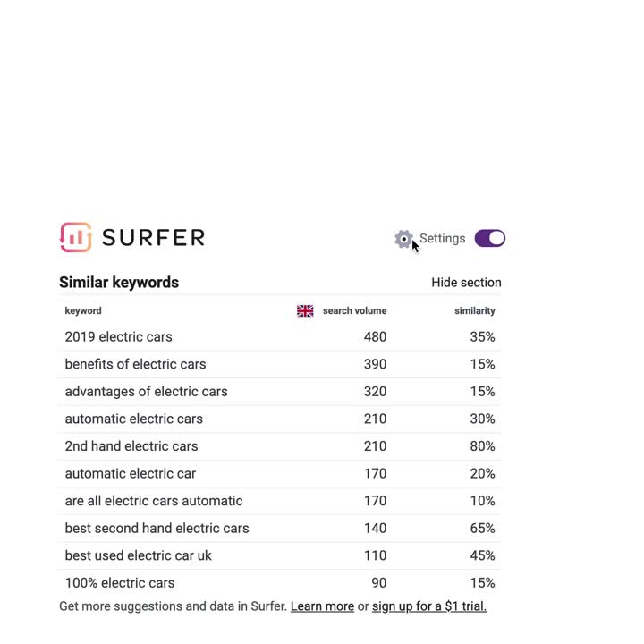The width and height of the screenshot is (644, 644).
Task: Select the '2019 electric cars' keyword
Action: click(x=118, y=337)
